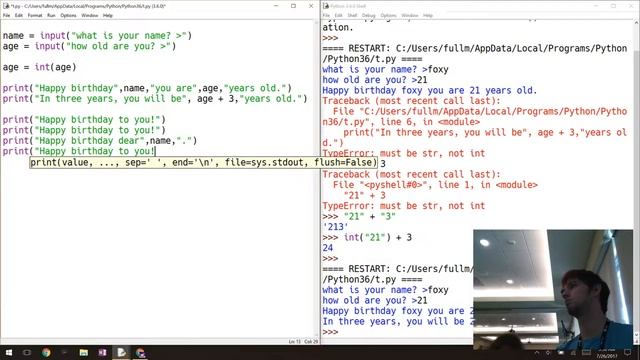Open the Shell menu in the Python Shell
Screen dimensions: 640x360
pyautogui.click(x=352, y=16)
